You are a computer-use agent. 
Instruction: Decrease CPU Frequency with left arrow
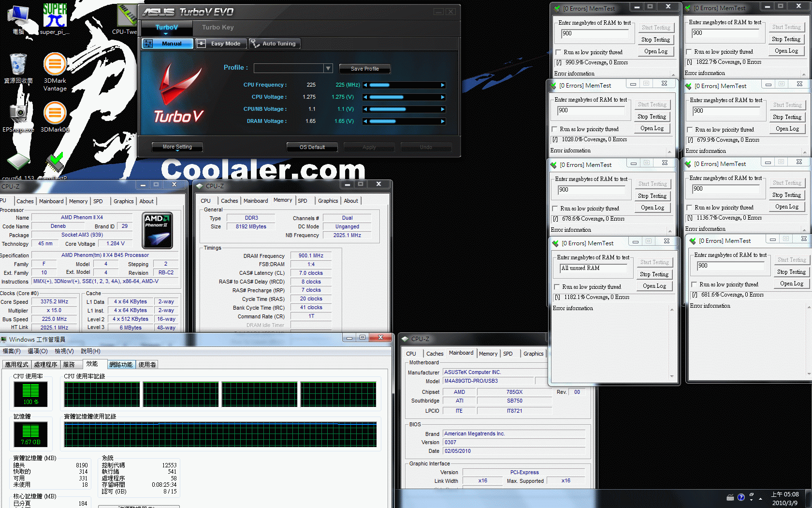tap(365, 85)
